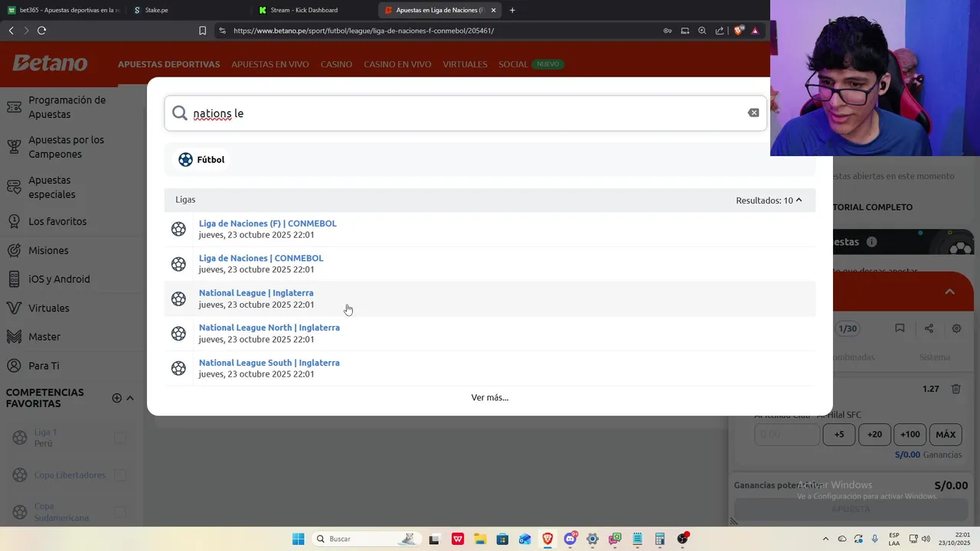This screenshot has height=551, width=980.
Task: Add +5 to the stake
Action: tap(839, 435)
